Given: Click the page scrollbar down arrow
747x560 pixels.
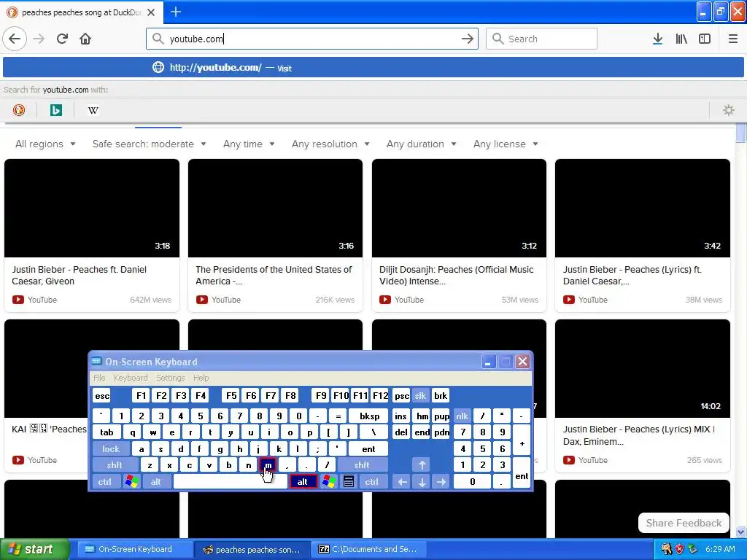Looking at the screenshot, I should click(741, 532).
